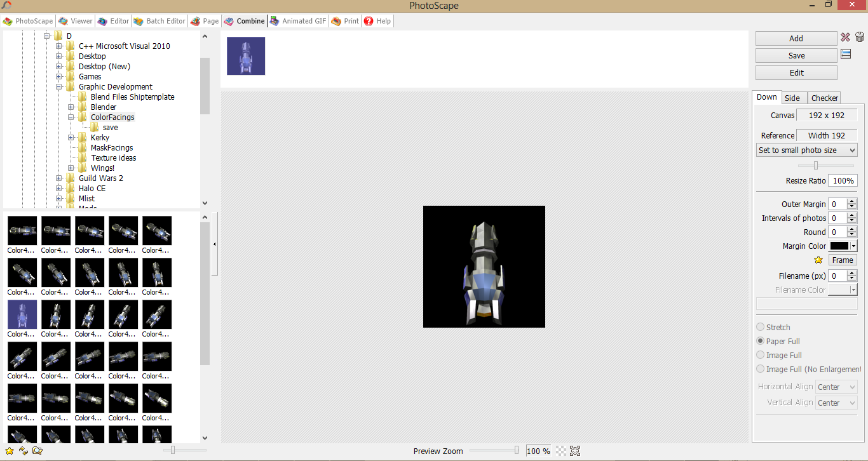The width and height of the screenshot is (868, 461).
Task: Open the Batch Editor tab
Action: tap(159, 21)
